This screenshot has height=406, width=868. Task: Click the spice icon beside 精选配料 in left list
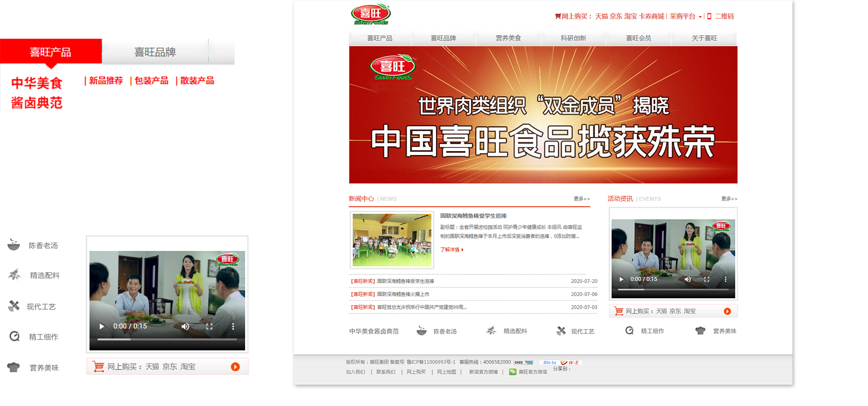(x=14, y=274)
